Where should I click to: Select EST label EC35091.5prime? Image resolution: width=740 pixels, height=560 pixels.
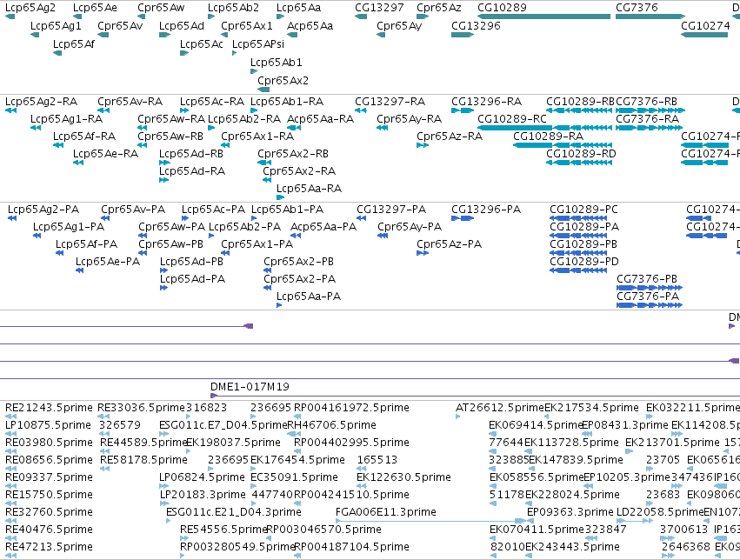point(295,477)
